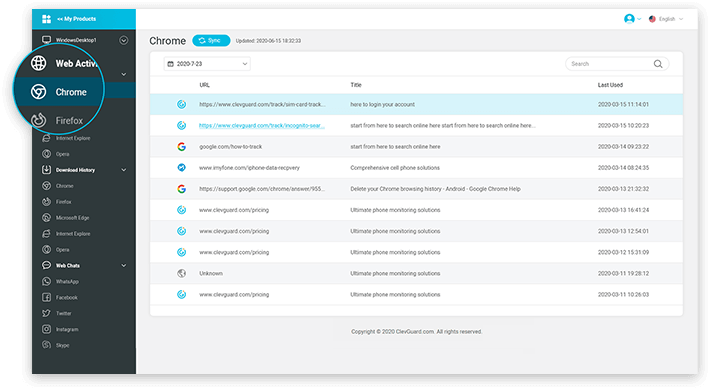Go back to My Products
Viewport: 710px width, 389px height.
coord(77,19)
